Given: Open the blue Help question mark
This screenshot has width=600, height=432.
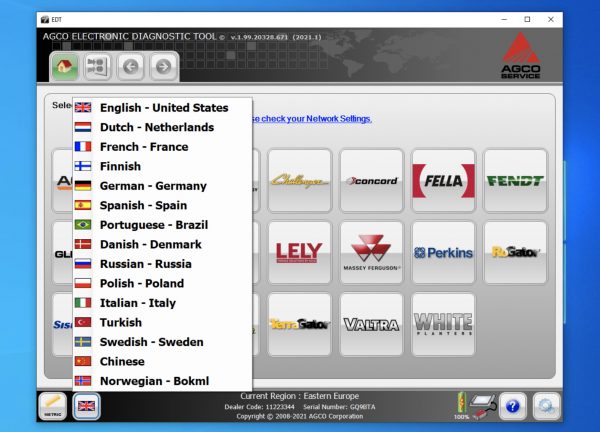Looking at the screenshot, I should tap(513, 406).
